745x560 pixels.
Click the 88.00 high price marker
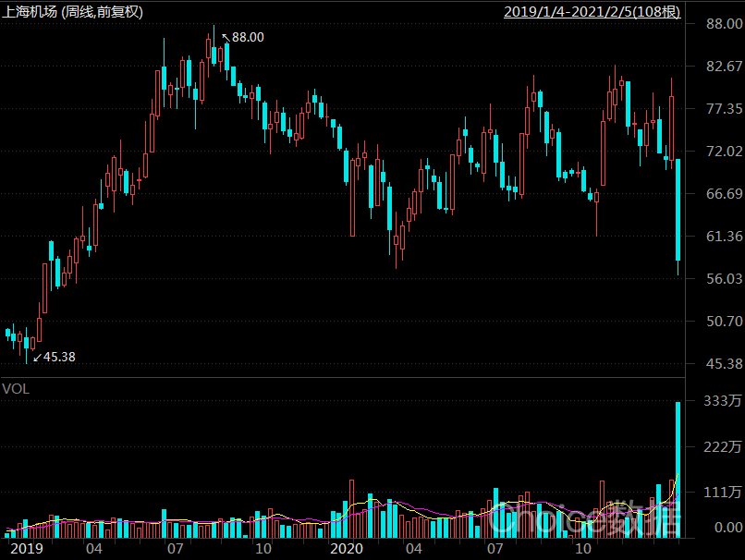[x=247, y=37]
